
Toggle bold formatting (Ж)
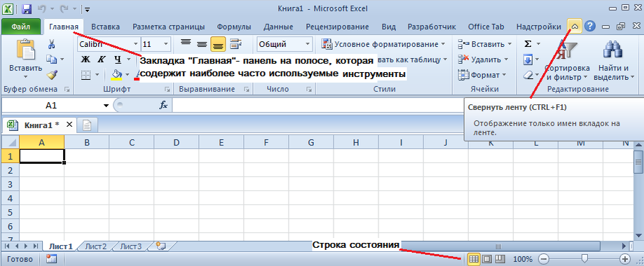85,59
